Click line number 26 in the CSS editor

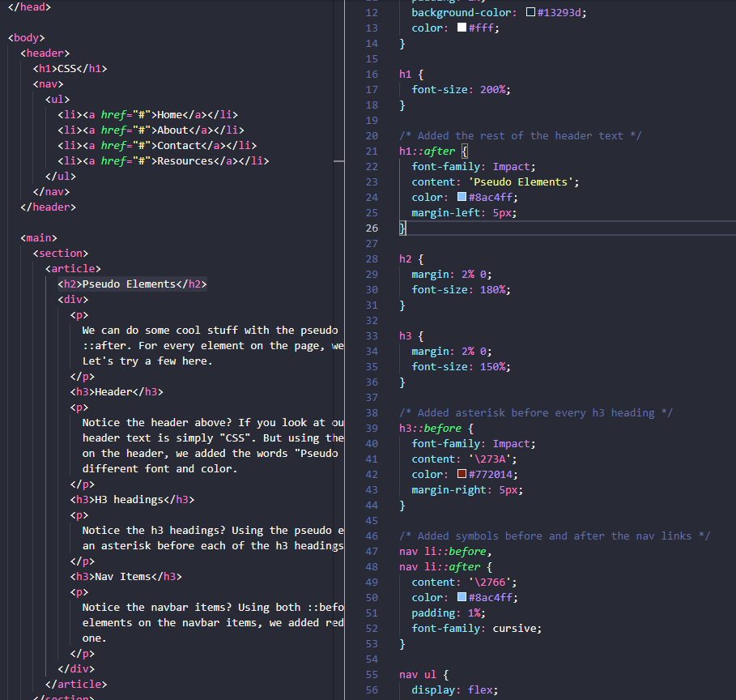pos(372,228)
